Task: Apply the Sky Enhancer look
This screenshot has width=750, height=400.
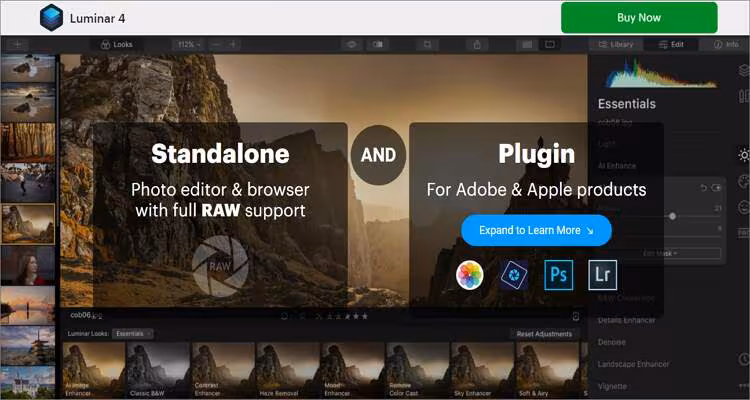Action: point(482,370)
